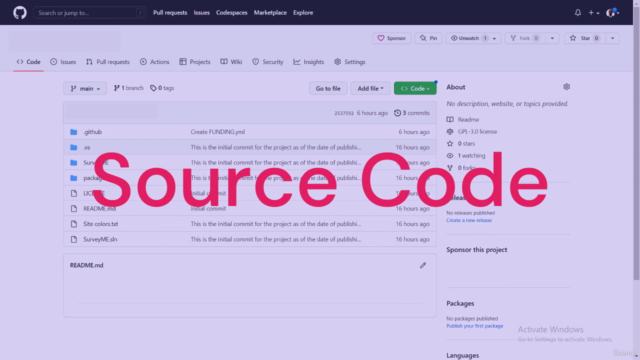
Task: Click the SurveyME.sln file icon
Action: (x=73, y=239)
